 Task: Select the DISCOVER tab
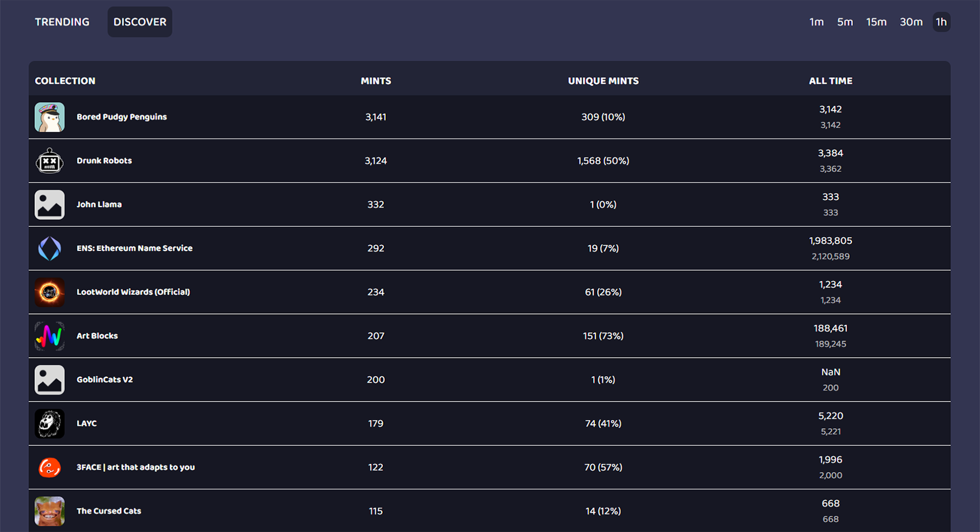point(140,22)
